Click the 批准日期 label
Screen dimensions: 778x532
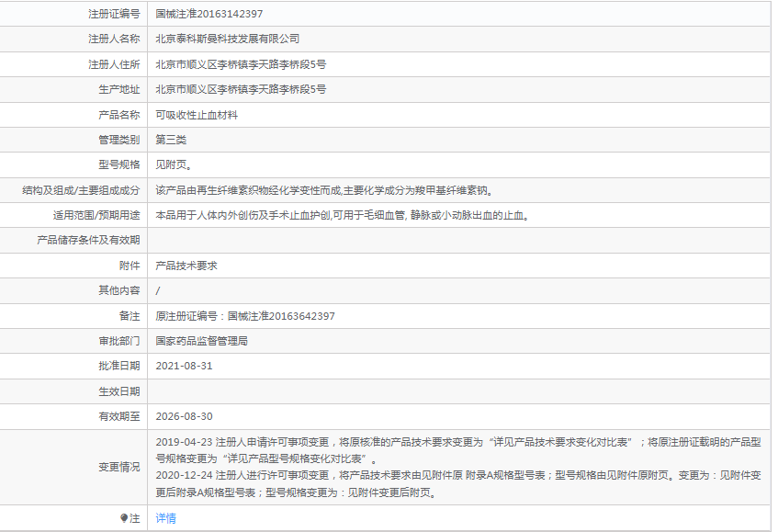(x=119, y=367)
